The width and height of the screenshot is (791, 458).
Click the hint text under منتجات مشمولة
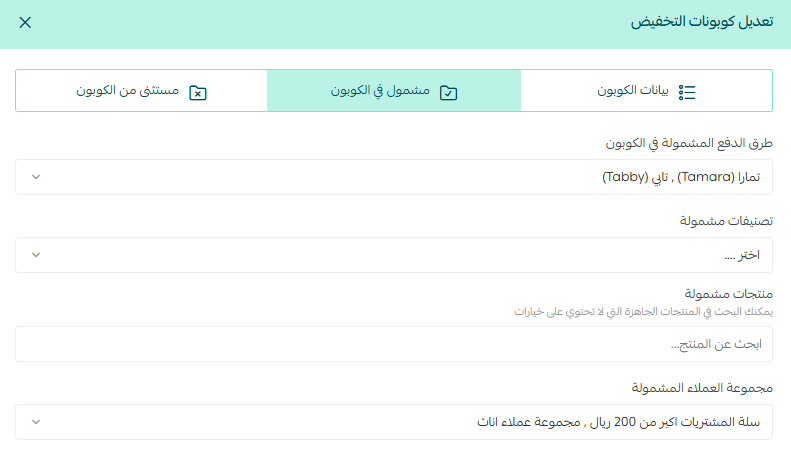[643, 311]
